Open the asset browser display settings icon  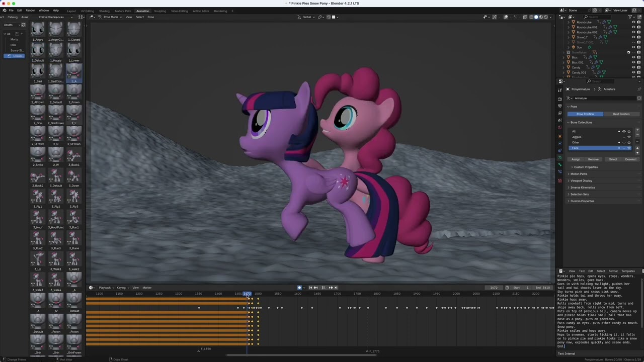click(x=81, y=17)
